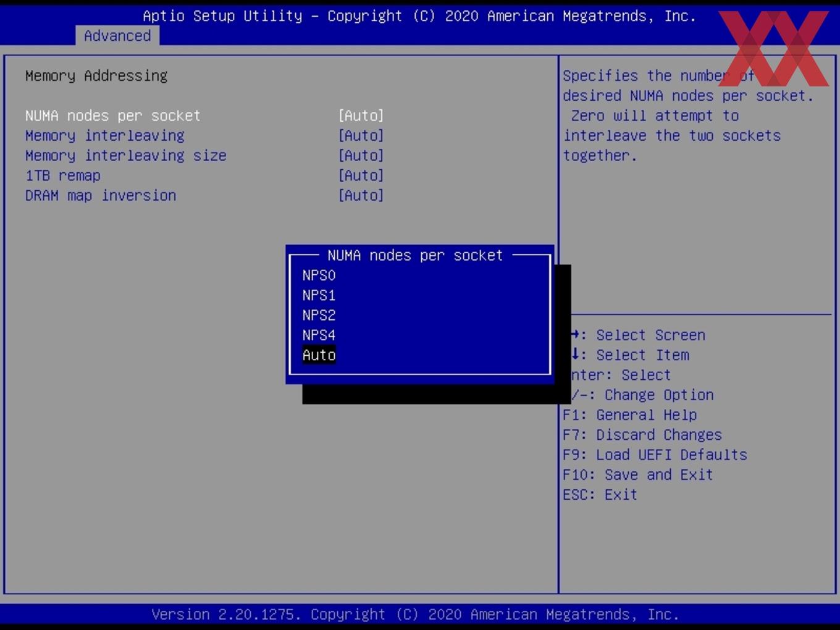Click ESC: Exit hint
Viewport: 840px width, 630px height.
click(600, 495)
